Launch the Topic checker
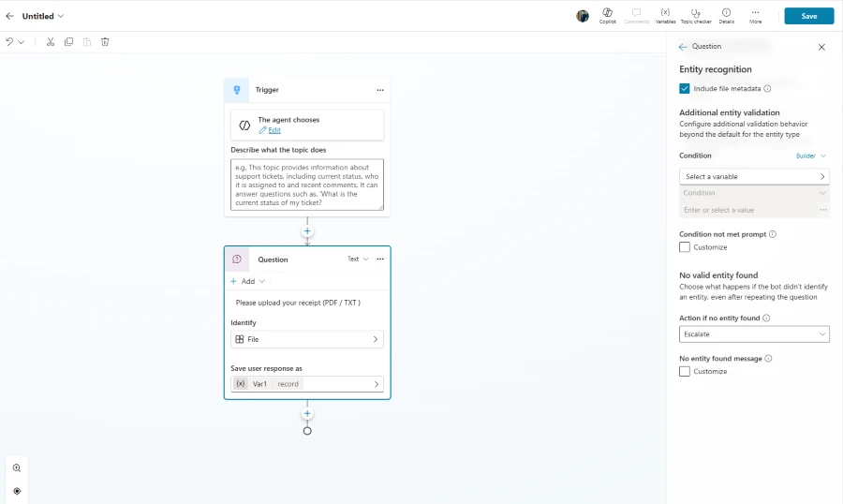This screenshot has width=843, height=504. tap(696, 15)
